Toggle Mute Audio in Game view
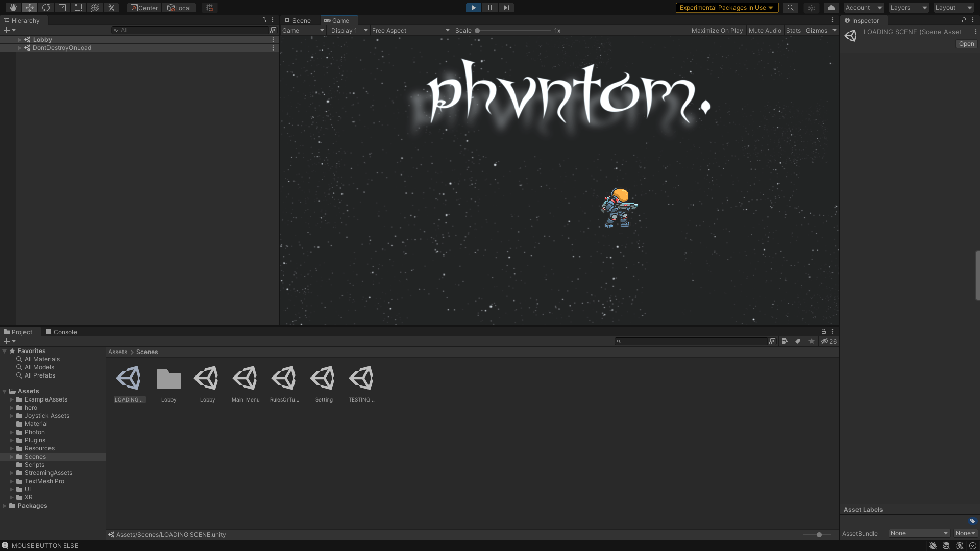This screenshot has width=980, height=551. click(x=765, y=31)
